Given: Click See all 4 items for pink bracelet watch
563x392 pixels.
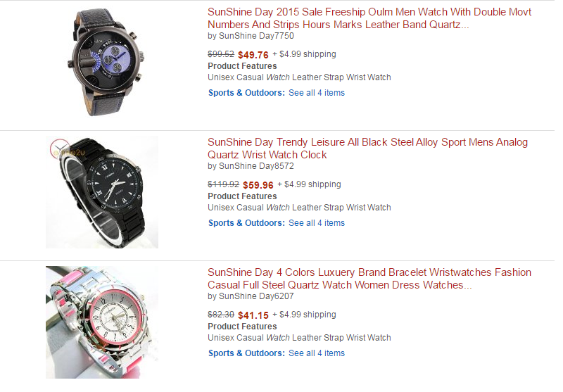Looking at the screenshot, I should click(x=316, y=353).
